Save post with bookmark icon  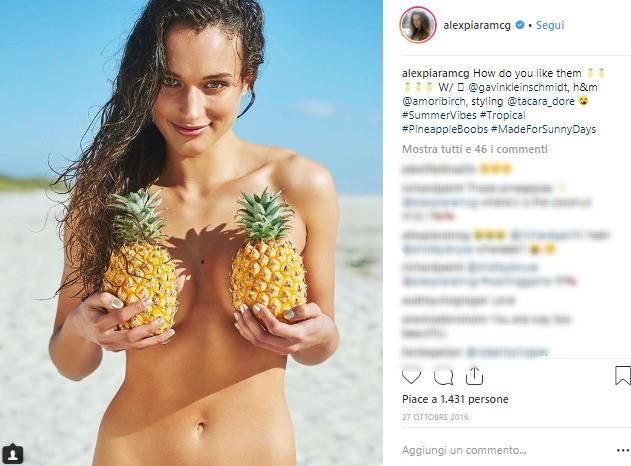tap(623, 375)
